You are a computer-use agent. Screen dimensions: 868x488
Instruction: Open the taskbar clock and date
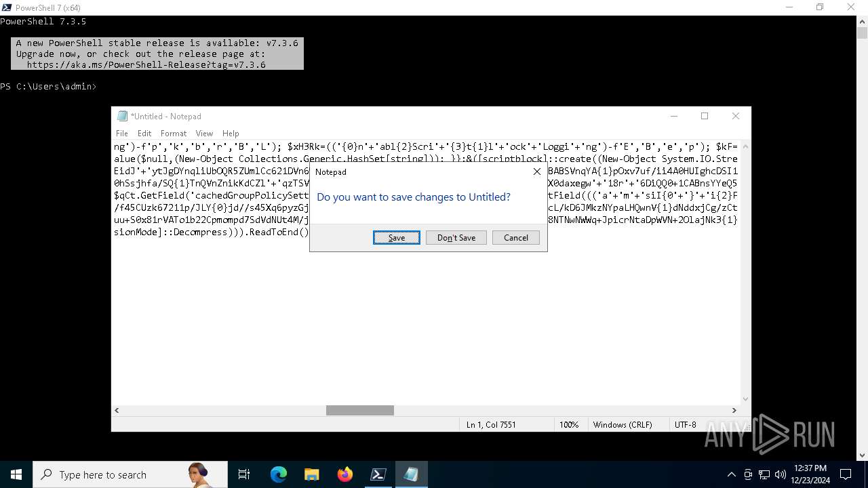tap(810, 474)
